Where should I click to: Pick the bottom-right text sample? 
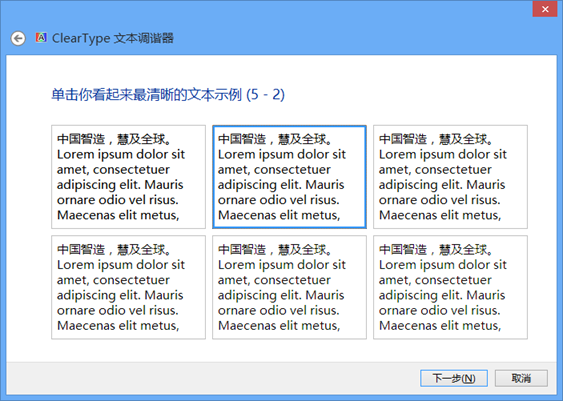click(x=450, y=287)
